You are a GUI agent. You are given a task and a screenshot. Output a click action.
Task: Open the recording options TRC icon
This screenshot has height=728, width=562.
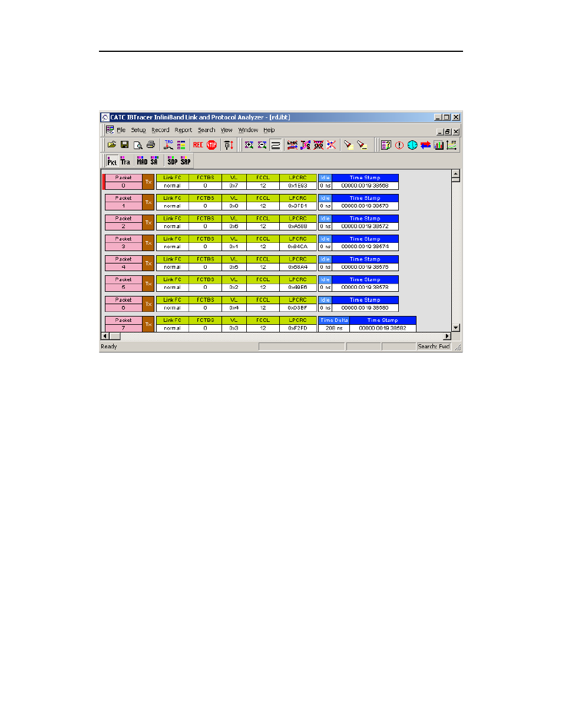pos(168,145)
